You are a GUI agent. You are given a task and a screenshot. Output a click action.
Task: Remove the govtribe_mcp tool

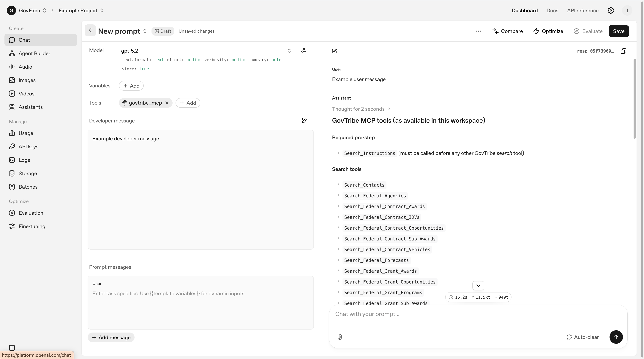click(167, 103)
